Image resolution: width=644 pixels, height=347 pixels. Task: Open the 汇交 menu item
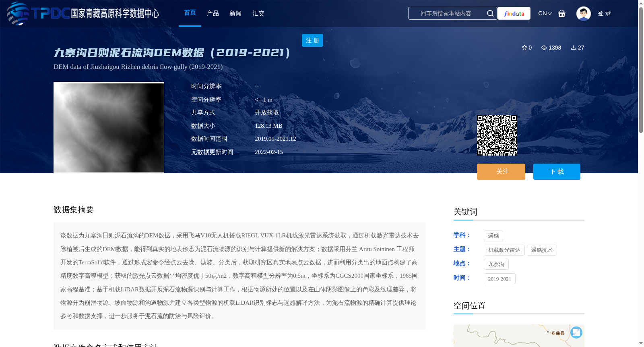pyautogui.click(x=258, y=13)
